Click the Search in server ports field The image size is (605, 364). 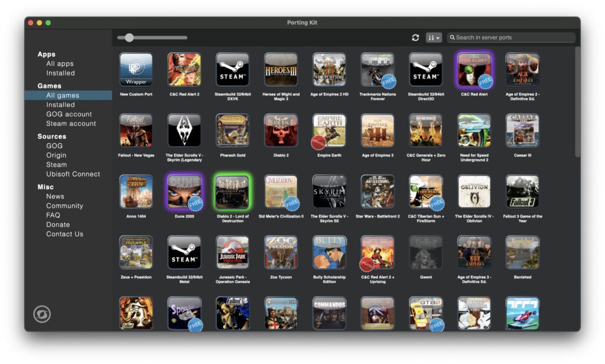click(511, 38)
